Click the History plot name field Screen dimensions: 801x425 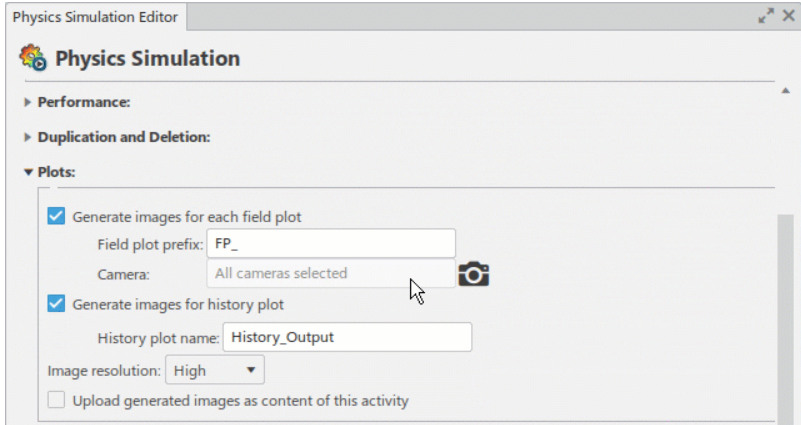[x=347, y=337]
